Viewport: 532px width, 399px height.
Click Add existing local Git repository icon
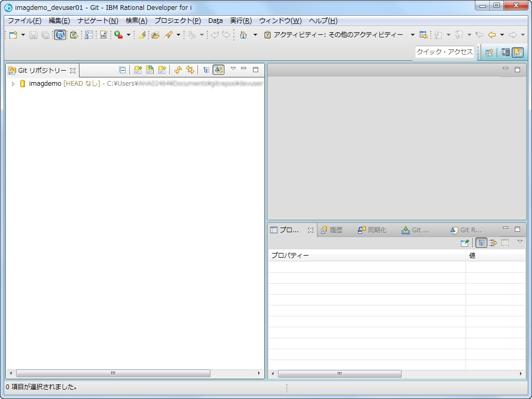[138, 70]
